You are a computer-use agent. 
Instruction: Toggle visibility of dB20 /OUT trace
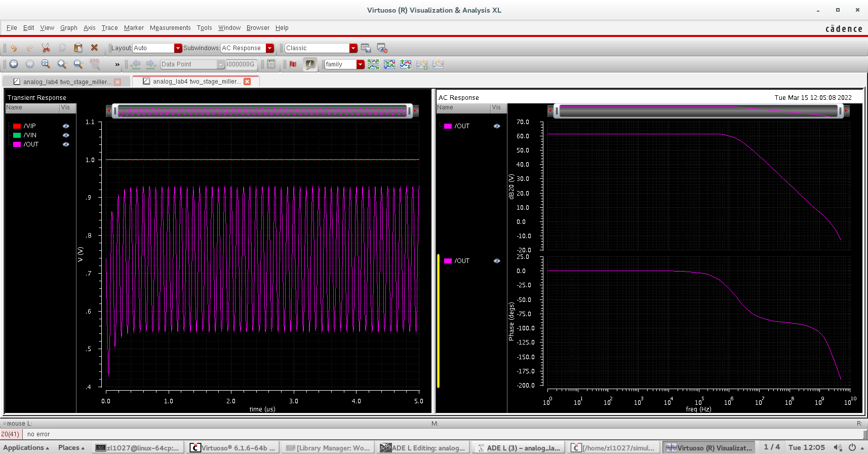[x=497, y=126]
